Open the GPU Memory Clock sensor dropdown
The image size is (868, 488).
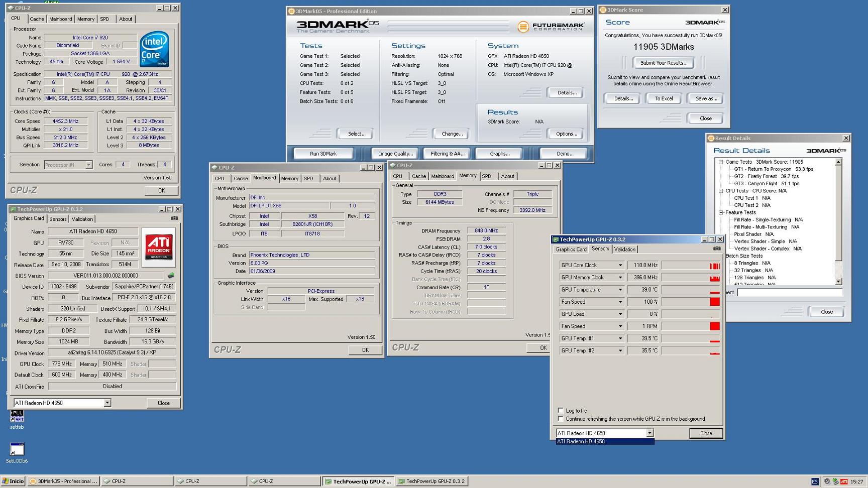(620, 277)
